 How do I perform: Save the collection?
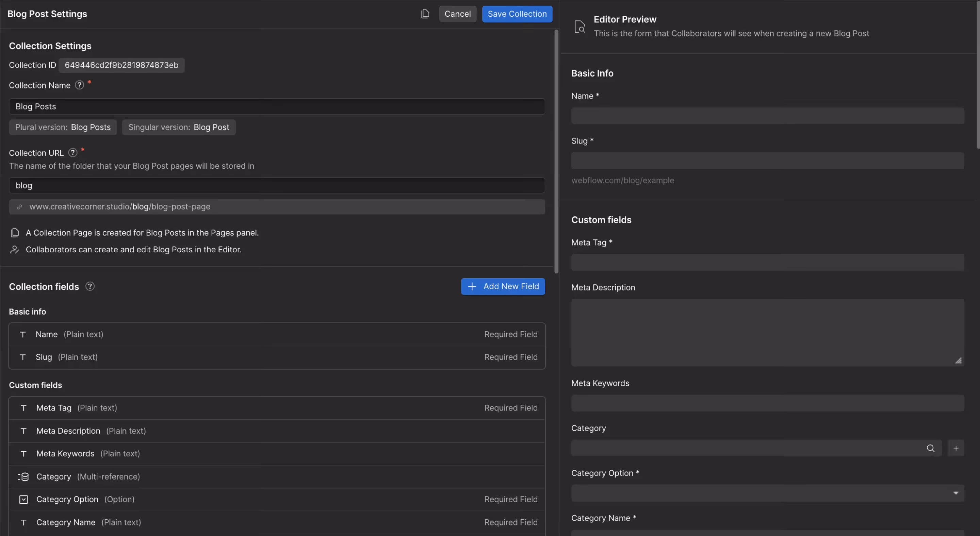coord(517,14)
